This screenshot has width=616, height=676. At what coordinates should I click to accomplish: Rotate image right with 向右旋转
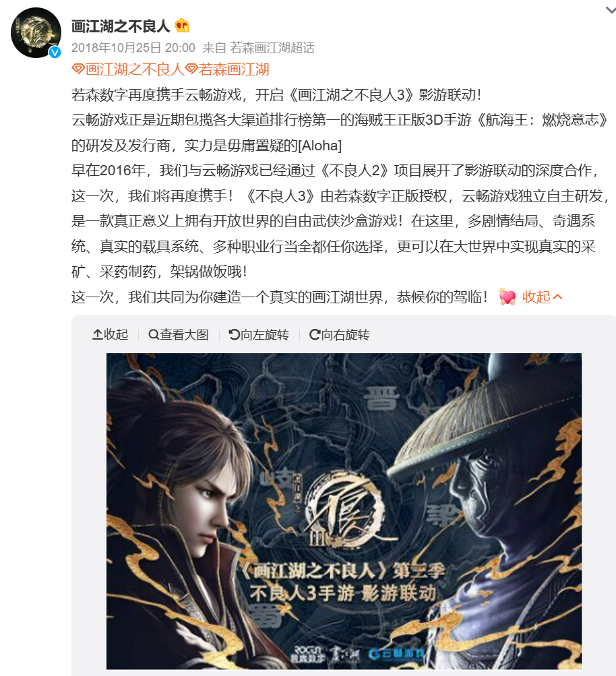[x=339, y=334]
